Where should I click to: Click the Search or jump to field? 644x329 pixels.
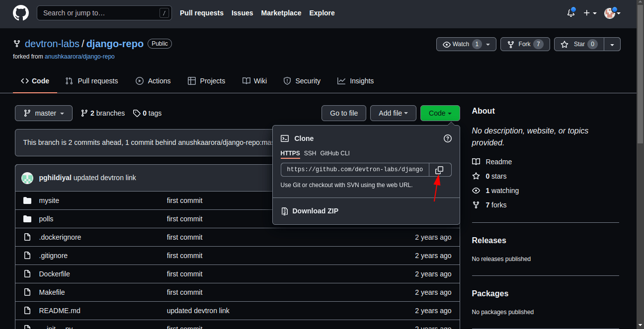pos(104,13)
